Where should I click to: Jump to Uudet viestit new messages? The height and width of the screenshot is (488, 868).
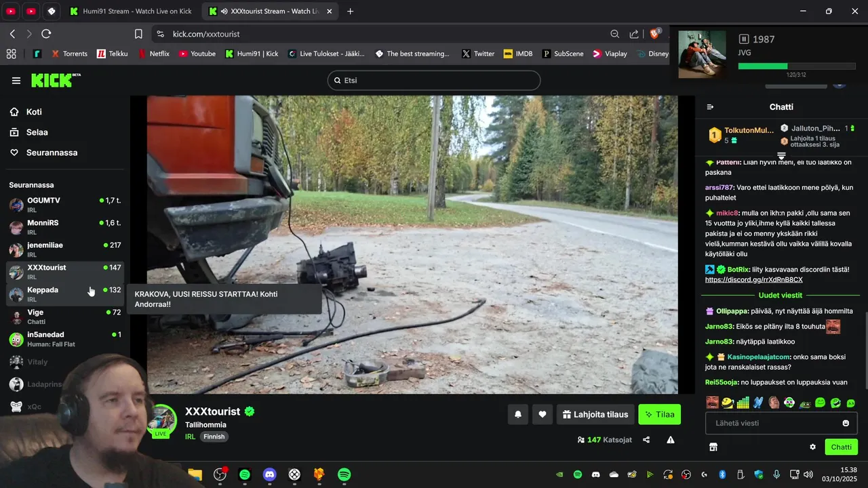click(781, 296)
